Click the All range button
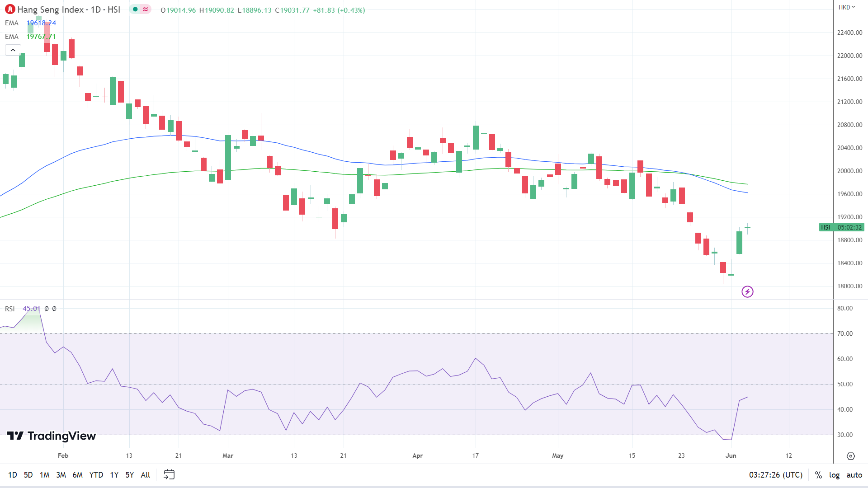868x488 pixels. click(x=146, y=475)
